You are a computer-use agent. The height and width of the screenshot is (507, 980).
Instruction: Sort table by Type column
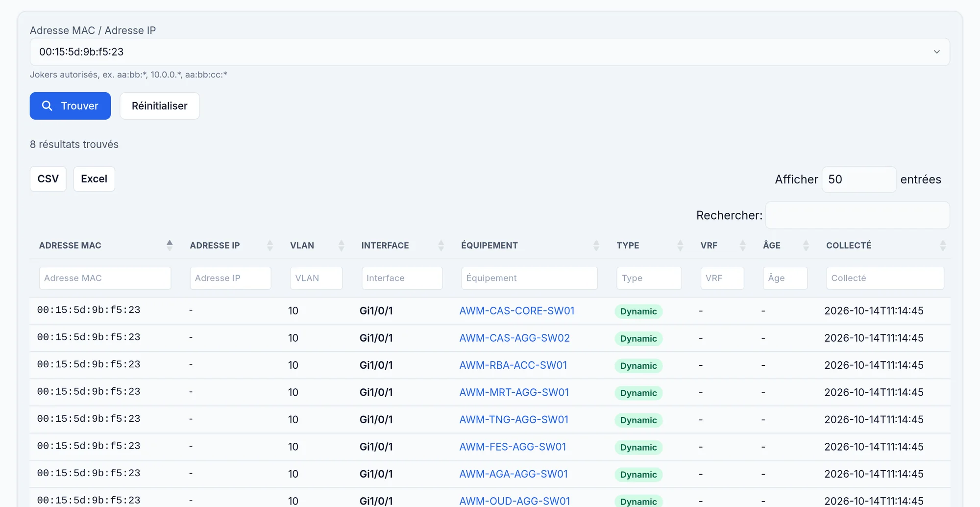click(649, 245)
